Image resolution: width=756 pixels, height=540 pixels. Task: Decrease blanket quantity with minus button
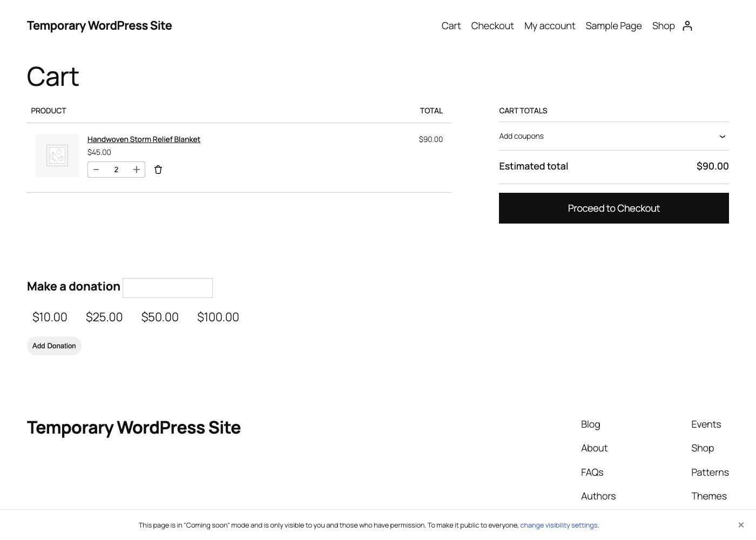(x=96, y=170)
